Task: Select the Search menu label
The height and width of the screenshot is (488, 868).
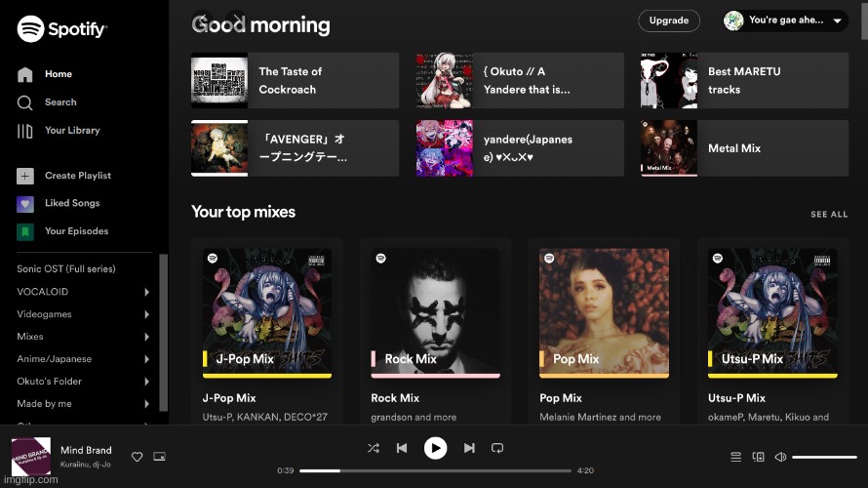Action: click(60, 102)
